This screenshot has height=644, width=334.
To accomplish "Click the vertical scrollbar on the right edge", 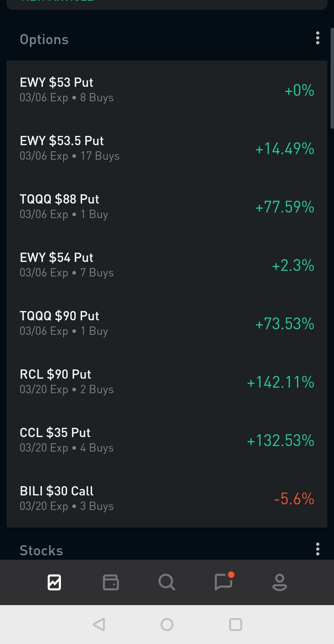I will [x=332, y=78].
